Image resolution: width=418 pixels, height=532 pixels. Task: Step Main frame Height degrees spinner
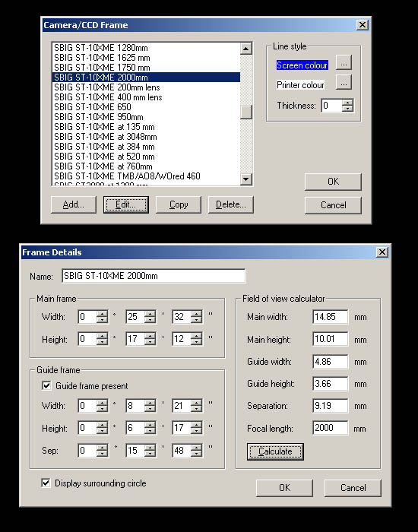102,339
